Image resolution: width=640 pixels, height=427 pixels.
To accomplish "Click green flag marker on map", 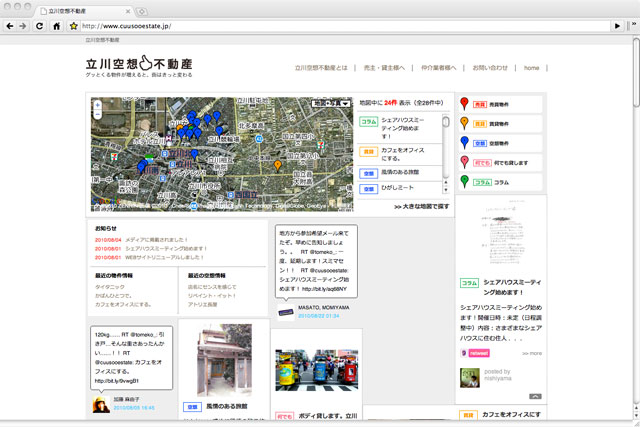I will [x=149, y=157].
